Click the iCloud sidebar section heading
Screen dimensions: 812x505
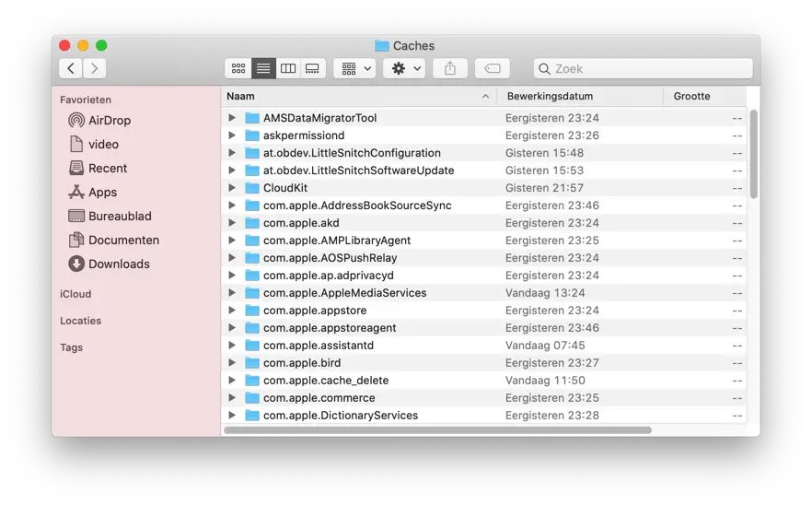(x=75, y=294)
